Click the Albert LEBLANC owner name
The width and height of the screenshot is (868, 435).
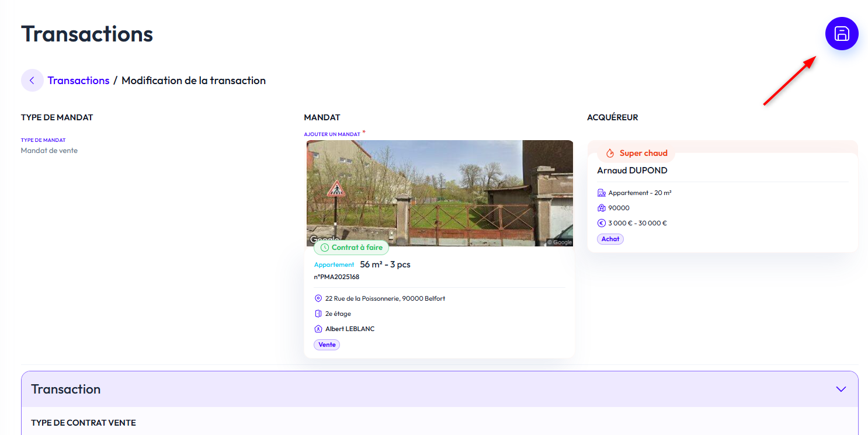click(350, 329)
